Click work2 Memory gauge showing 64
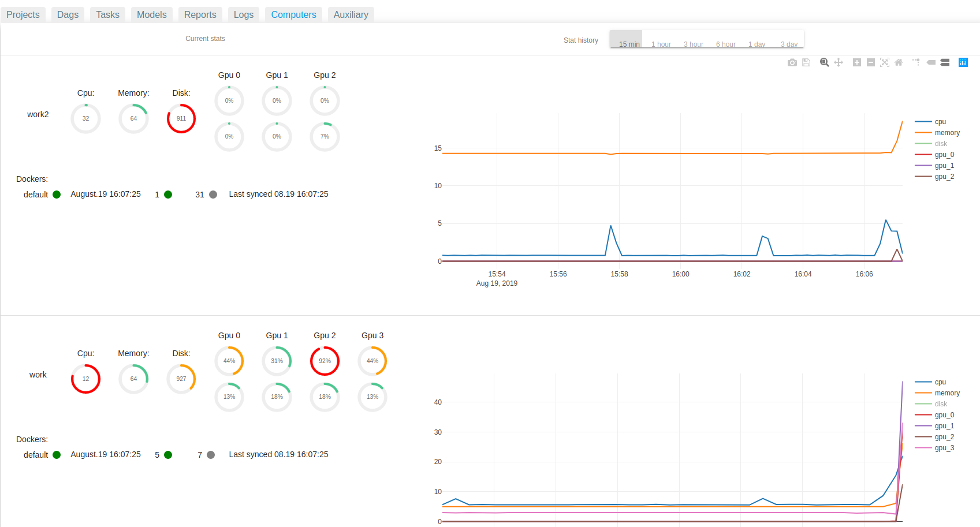 pyautogui.click(x=133, y=118)
